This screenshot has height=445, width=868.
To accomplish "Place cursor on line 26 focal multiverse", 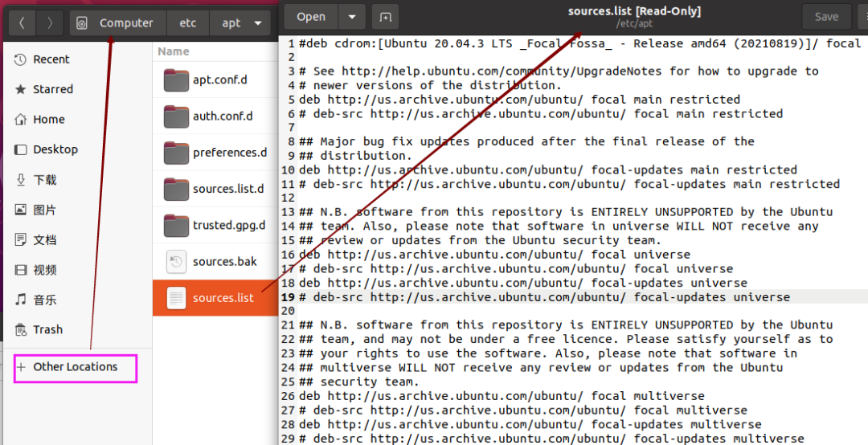I will pyautogui.click(x=502, y=396).
